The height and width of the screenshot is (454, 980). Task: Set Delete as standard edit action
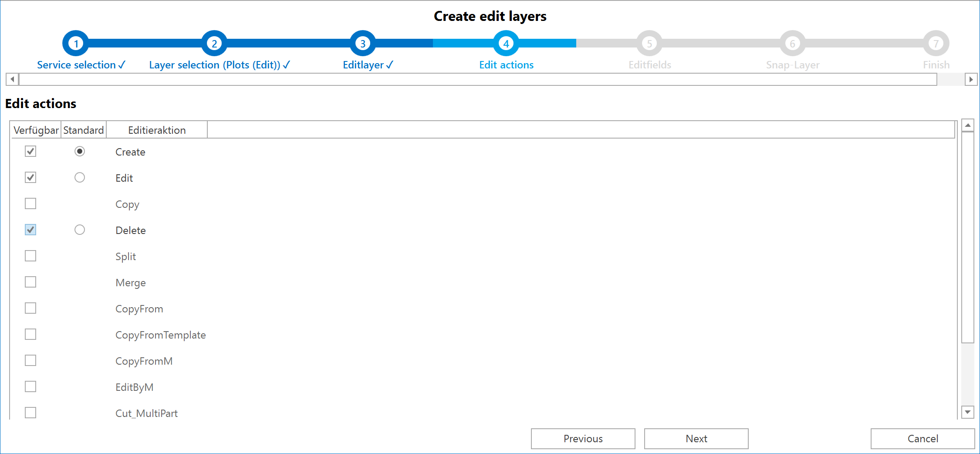point(80,230)
